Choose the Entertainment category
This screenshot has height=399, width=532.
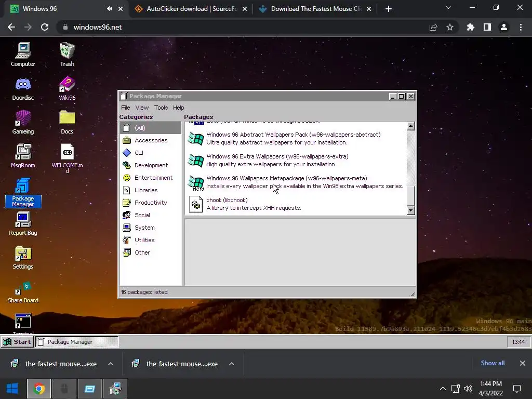151,178
